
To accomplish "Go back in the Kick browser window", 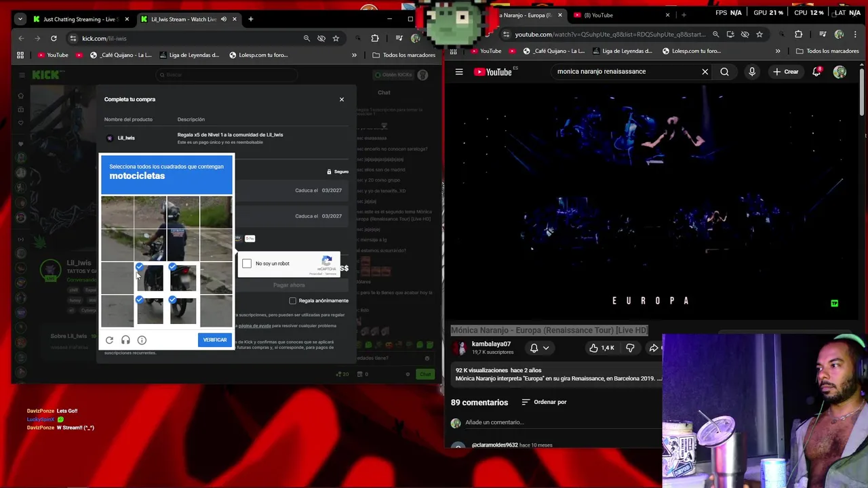I will pos(21,39).
